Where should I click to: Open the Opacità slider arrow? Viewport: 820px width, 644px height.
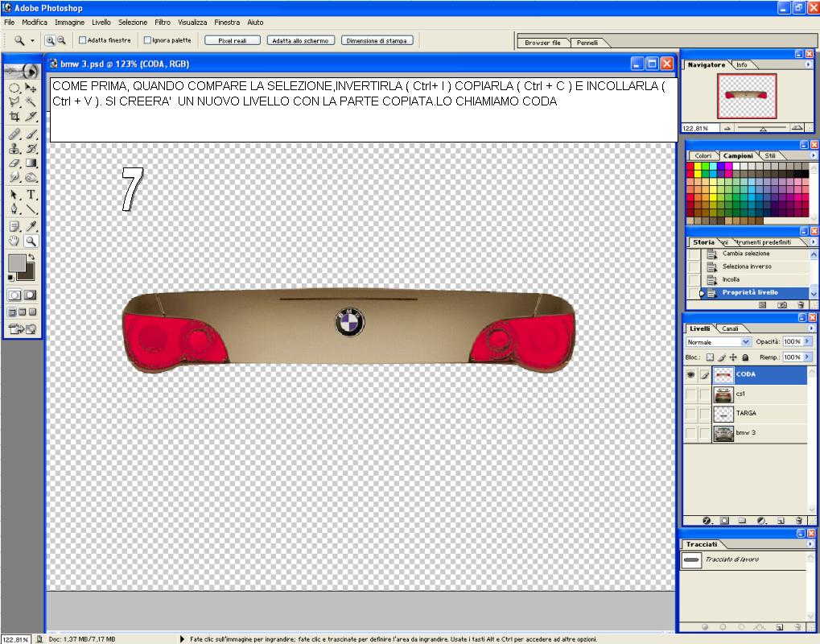pyautogui.click(x=807, y=341)
